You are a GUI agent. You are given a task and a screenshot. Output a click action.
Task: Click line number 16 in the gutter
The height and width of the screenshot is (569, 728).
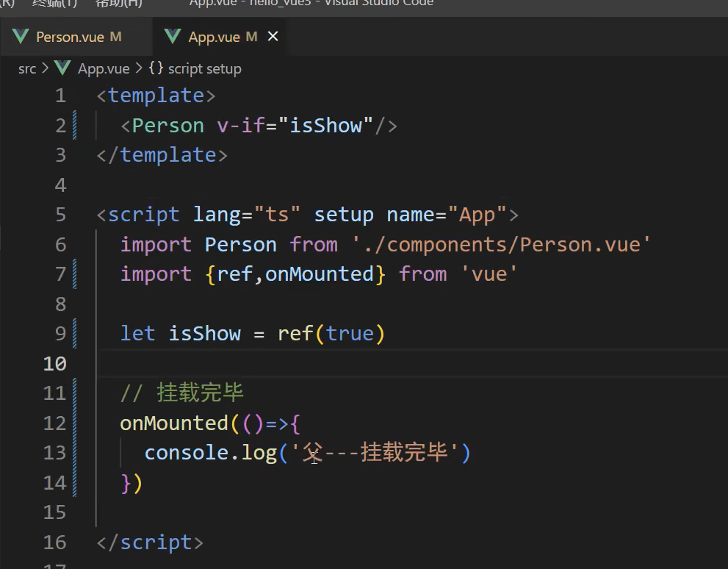(x=55, y=542)
